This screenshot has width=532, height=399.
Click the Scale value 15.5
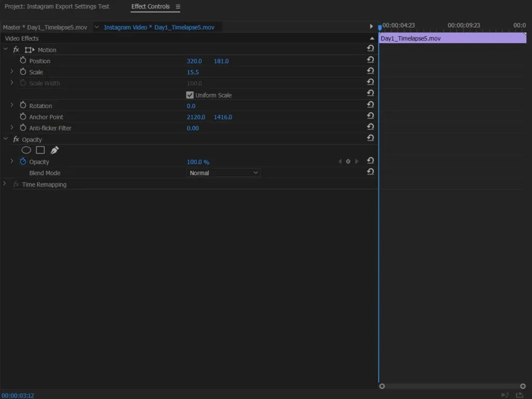coord(193,72)
